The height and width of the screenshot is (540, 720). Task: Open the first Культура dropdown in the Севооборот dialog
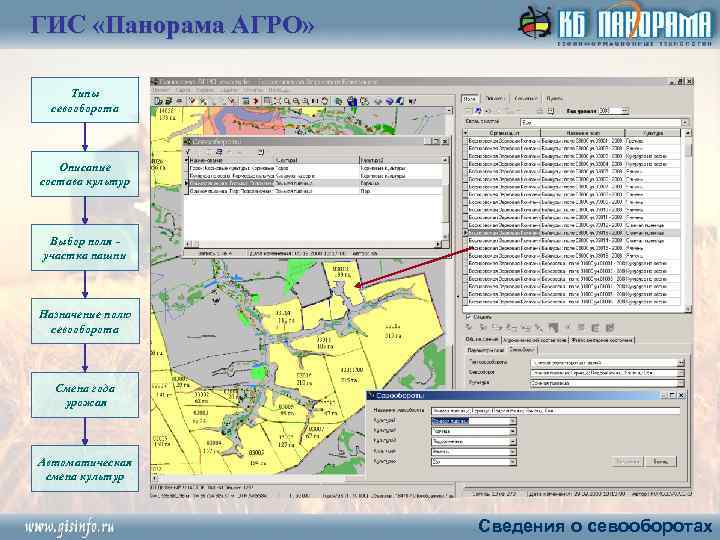pyautogui.click(x=512, y=421)
